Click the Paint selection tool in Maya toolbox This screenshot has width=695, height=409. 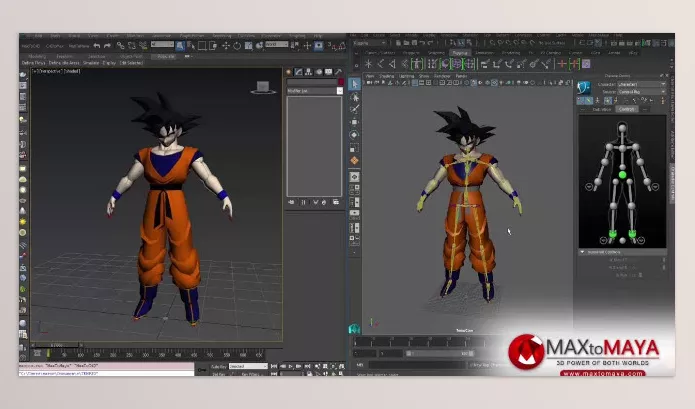pyautogui.click(x=355, y=110)
